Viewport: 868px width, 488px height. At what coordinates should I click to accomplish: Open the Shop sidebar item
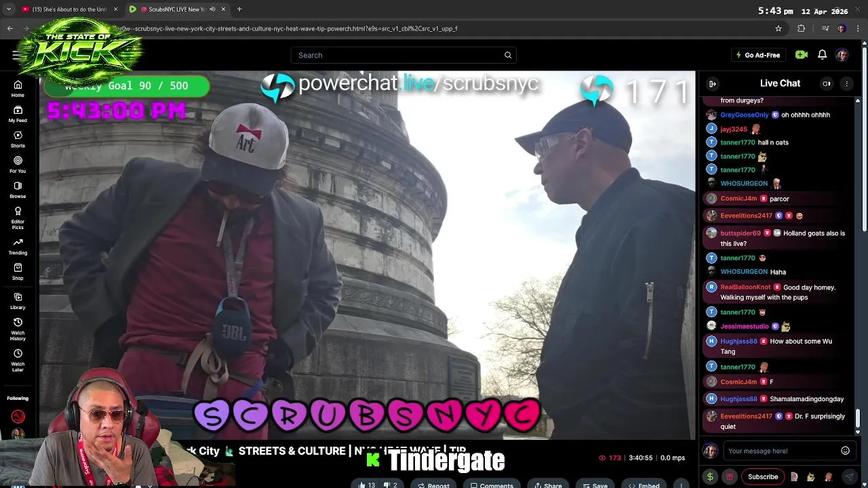click(x=18, y=272)
